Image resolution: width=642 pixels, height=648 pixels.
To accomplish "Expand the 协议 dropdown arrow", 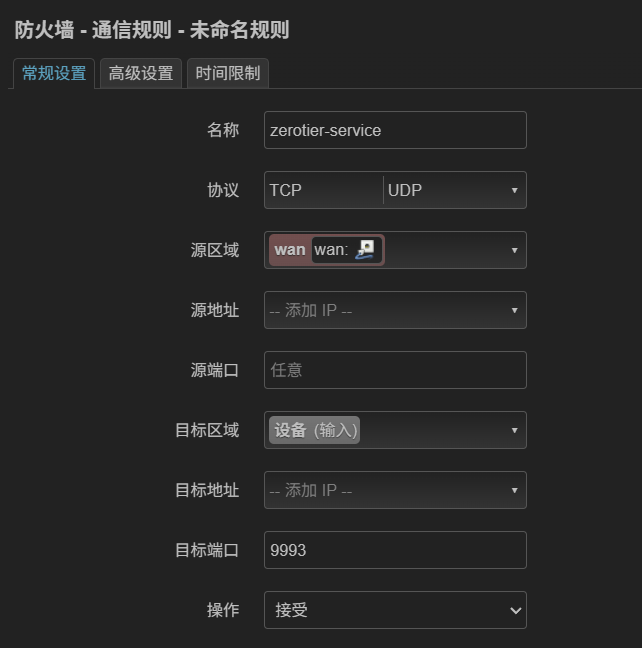I will click(514, 190).
